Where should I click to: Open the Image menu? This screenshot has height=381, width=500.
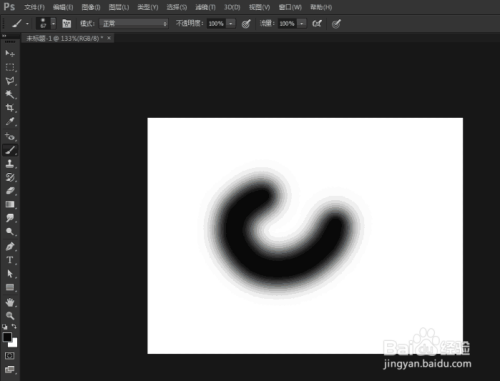[91, 7]
